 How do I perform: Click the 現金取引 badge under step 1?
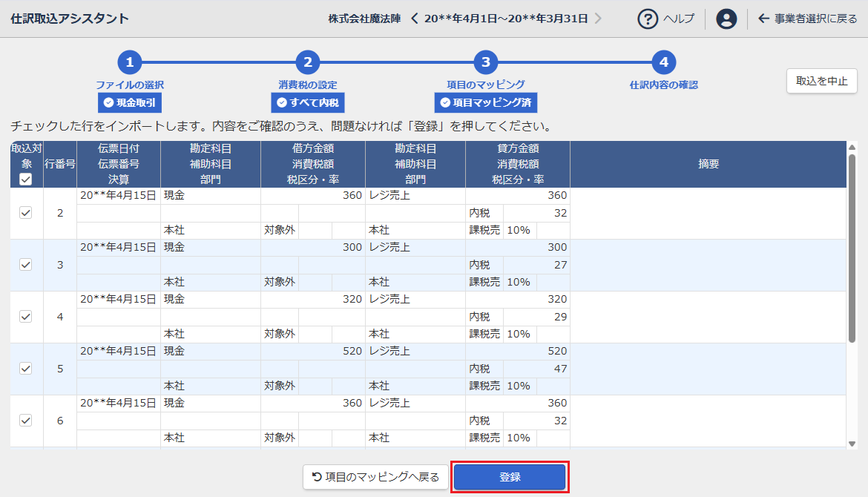point(130,102)
